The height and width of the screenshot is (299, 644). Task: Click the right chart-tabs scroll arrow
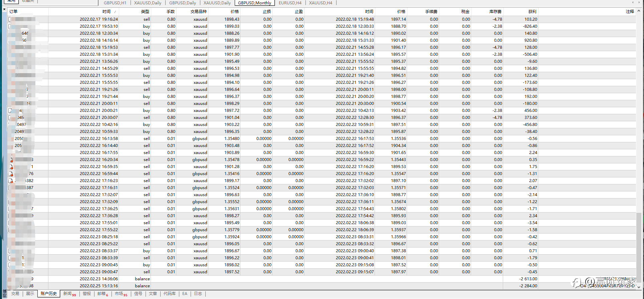point(639,3)
